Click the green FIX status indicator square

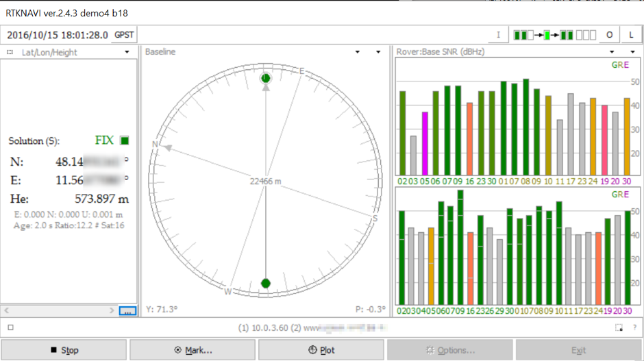124,140
